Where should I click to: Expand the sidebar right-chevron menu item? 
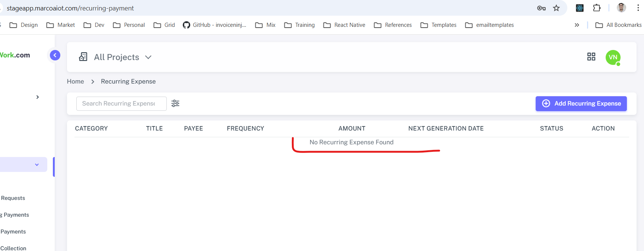coord(38,97)
